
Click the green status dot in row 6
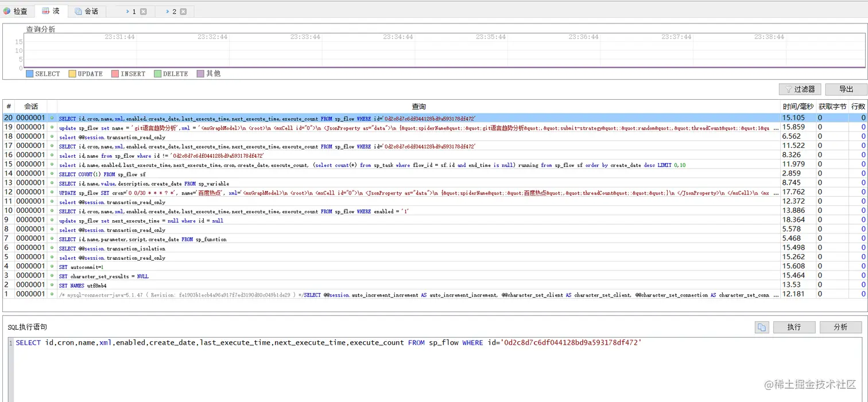pos(52,248)
